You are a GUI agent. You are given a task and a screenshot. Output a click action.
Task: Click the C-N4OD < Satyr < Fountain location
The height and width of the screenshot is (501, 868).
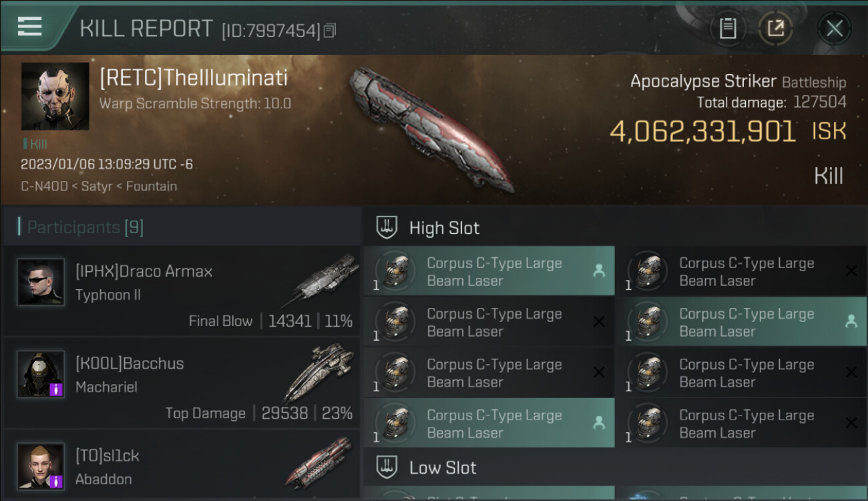pos(99,186)
